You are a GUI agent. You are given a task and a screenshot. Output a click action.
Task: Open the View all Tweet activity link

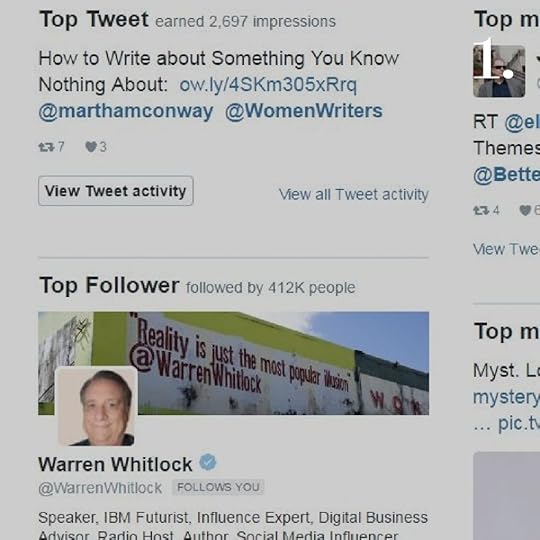point(354,194)
